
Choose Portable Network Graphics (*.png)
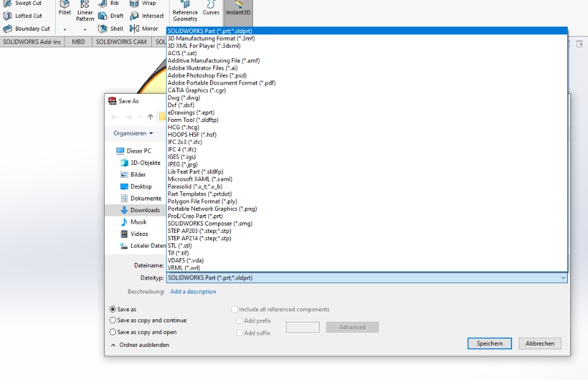367,208
